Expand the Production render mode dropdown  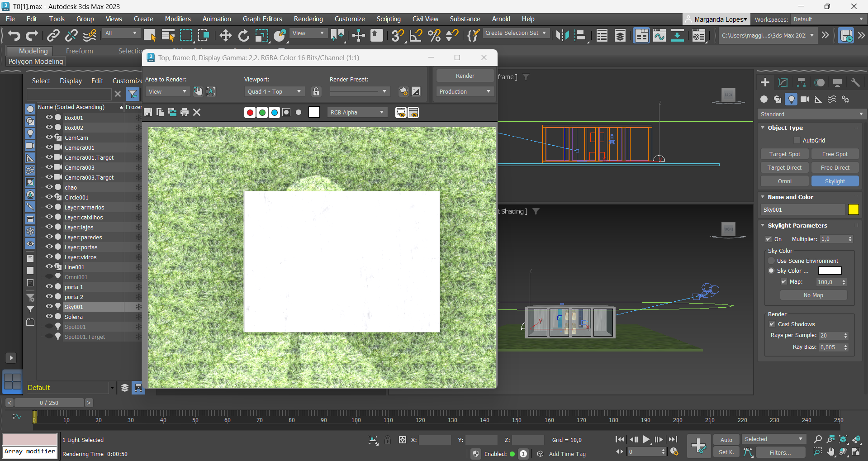465,91
